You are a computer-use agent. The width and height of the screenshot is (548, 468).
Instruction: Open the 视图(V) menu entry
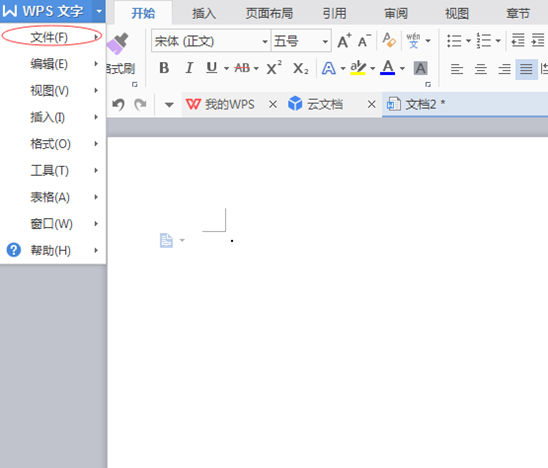(53, 91)
